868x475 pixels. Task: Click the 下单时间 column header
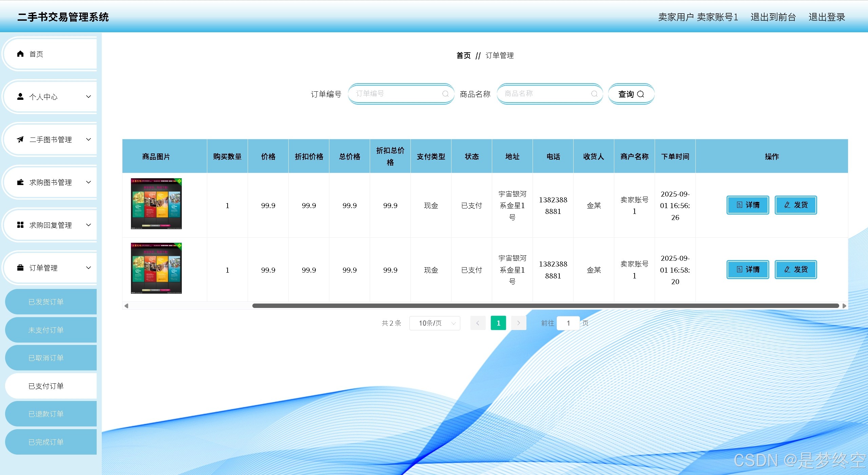tap(675, 157)
